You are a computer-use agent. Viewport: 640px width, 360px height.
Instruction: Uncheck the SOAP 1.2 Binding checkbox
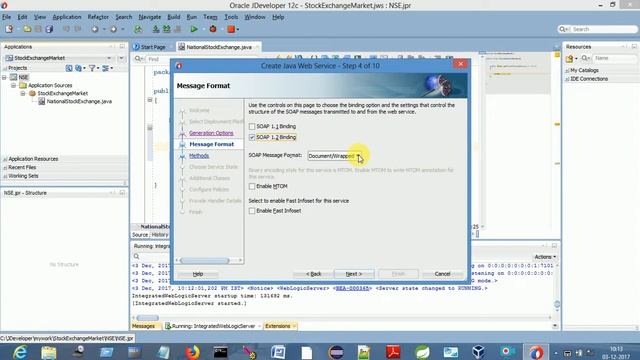coord(252,137)
